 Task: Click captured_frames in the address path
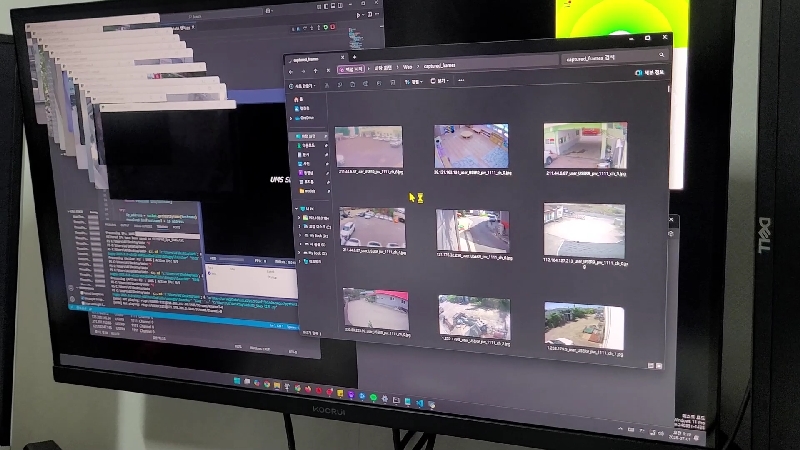point(439,66)
